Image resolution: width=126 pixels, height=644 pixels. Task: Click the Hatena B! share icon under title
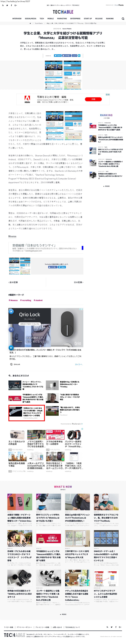[79, 55]
